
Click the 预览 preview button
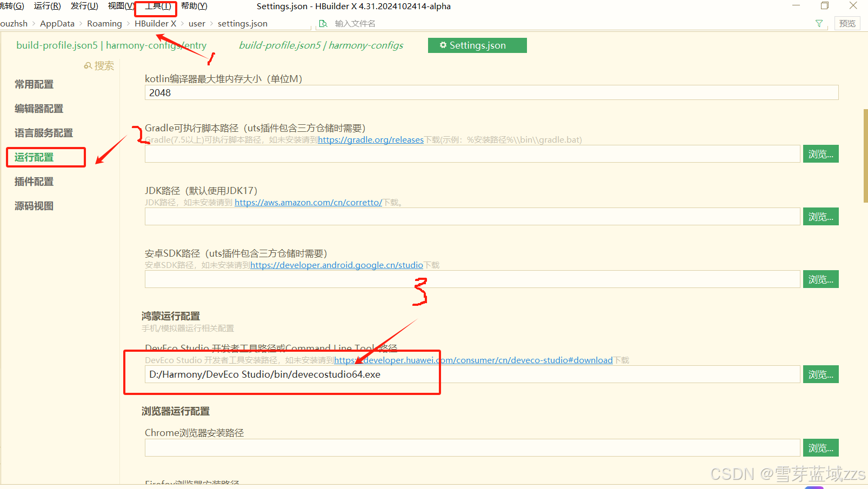click(847, 23)
